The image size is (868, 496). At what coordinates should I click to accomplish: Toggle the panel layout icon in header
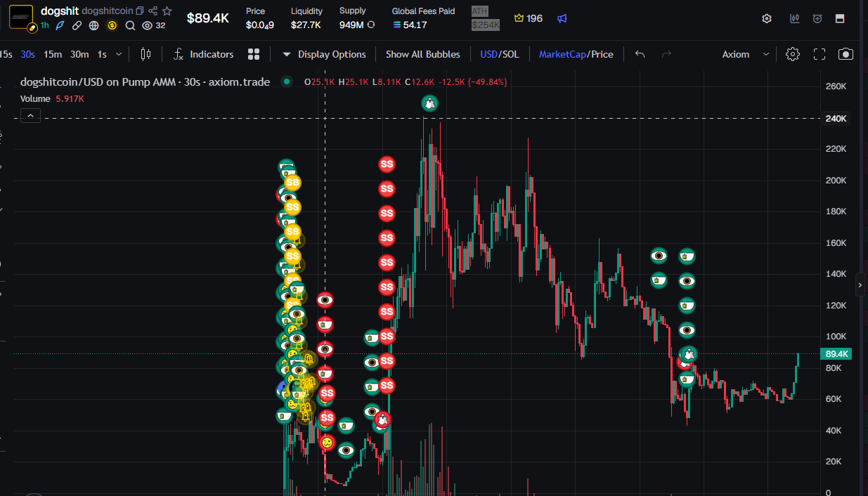(x=840, y=18)
